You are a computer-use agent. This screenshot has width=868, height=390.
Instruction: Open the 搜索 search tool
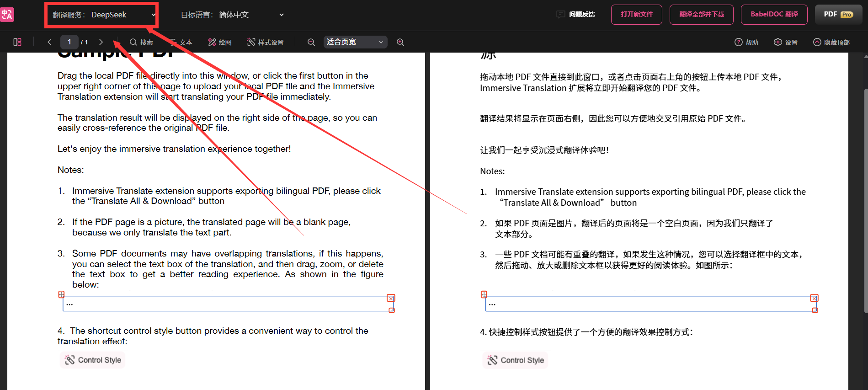click(141, 42)
